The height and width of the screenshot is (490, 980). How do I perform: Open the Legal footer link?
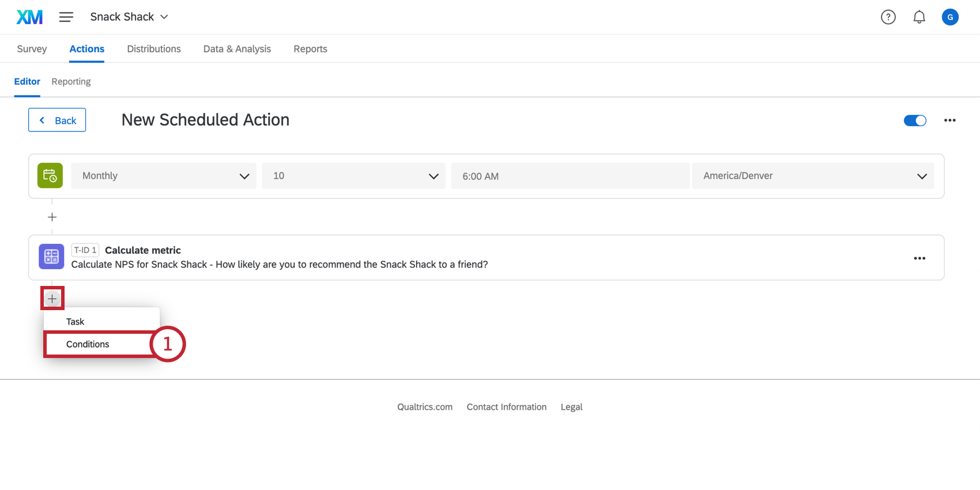click(x=572, y=407)
